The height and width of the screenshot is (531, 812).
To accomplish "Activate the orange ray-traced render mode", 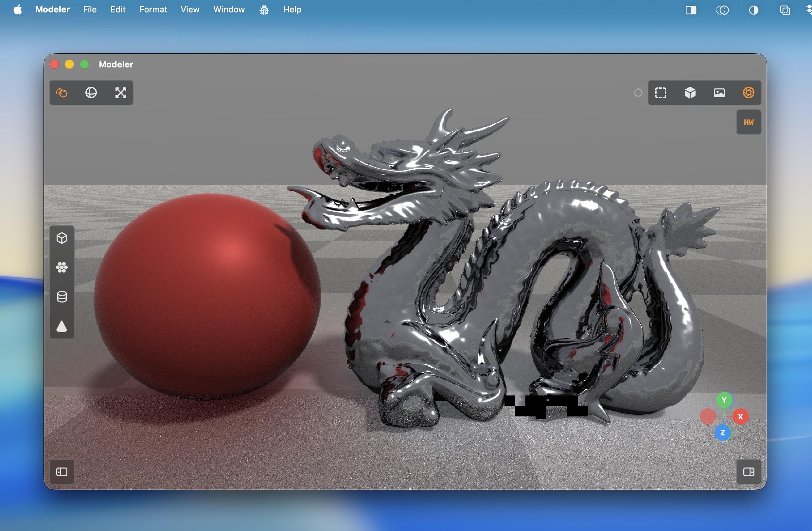I will (749, 93).
